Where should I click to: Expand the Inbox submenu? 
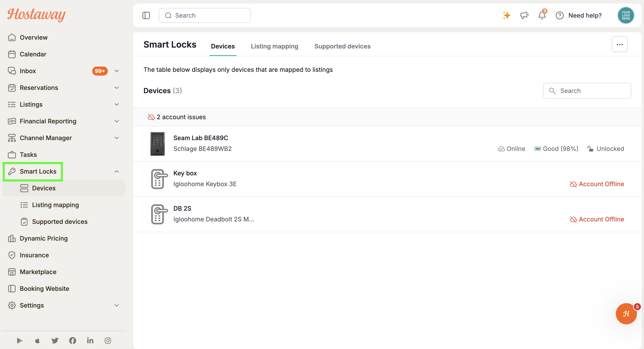point(116,71)
